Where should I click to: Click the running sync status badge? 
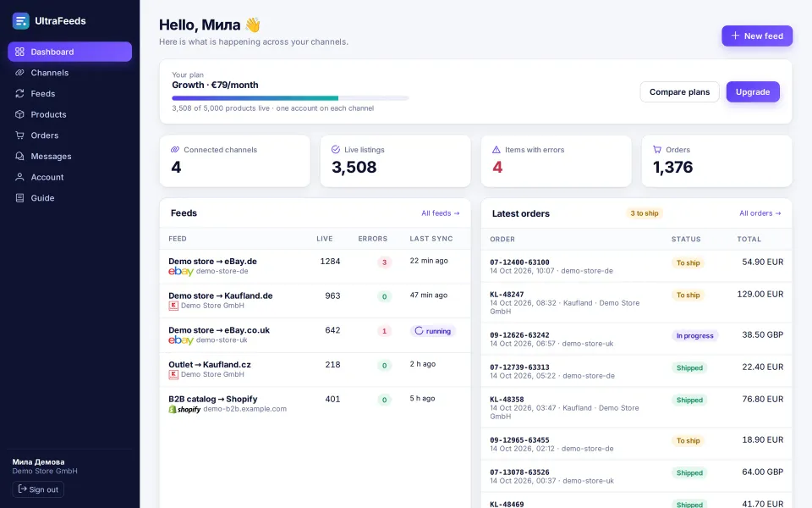(x=433, y=331)
